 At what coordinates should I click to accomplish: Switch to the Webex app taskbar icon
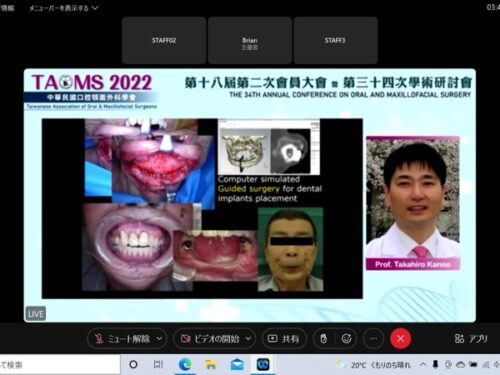pos(263,365)
